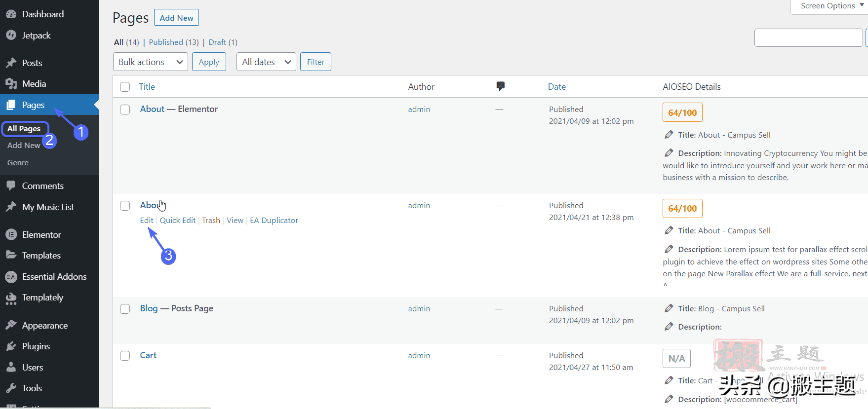Click Quick Edit link under About
The width and height of the screenshot is (868, 409).
(178, 220)
